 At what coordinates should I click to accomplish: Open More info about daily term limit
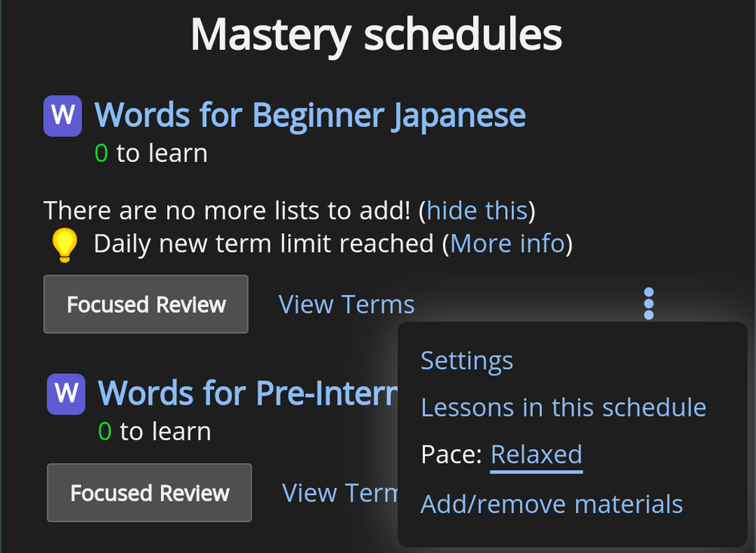point(507,244)
